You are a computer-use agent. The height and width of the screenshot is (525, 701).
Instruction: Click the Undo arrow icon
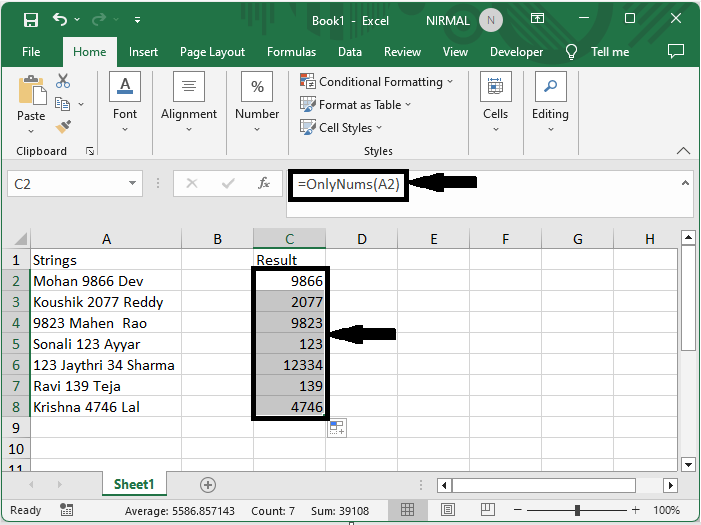click(x=60, y=19)
